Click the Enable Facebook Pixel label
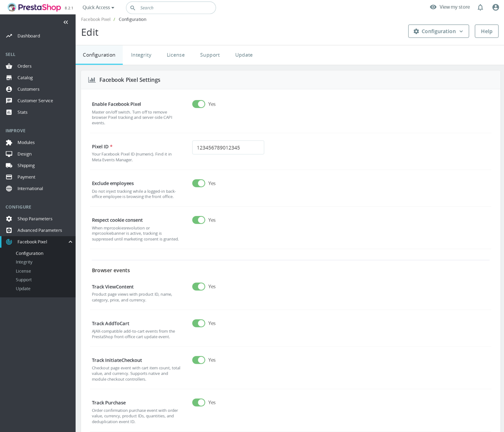The width and height of the screenshot is (504, 432). click(116, 104)
